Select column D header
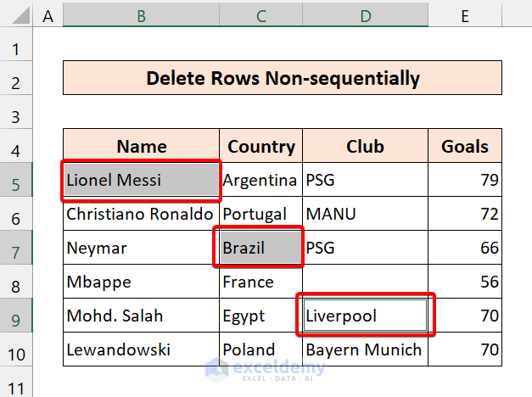The width and height of the screenshot is (532, 397). 364,15
